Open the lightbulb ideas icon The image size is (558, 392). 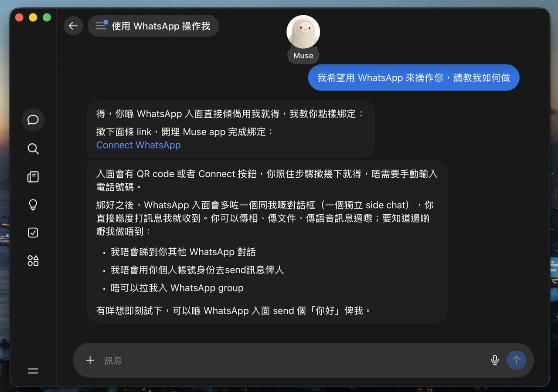pyautogui.click(x=33, y=205)
